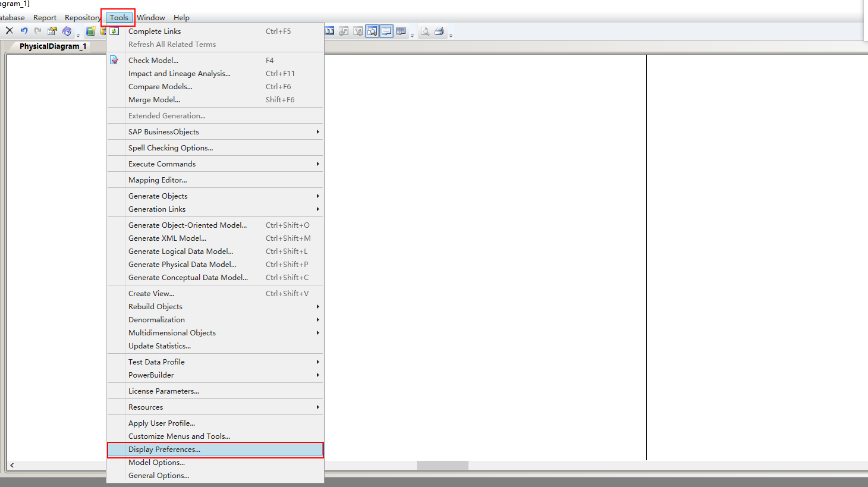
Task: Click the Print Preview toolbar icon
Action: click(x=425, y=31)
